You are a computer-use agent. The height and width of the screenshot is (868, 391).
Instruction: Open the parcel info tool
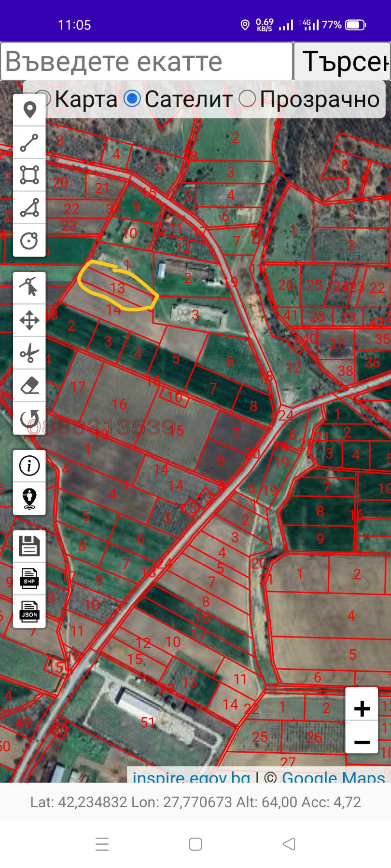click(29, 466)
